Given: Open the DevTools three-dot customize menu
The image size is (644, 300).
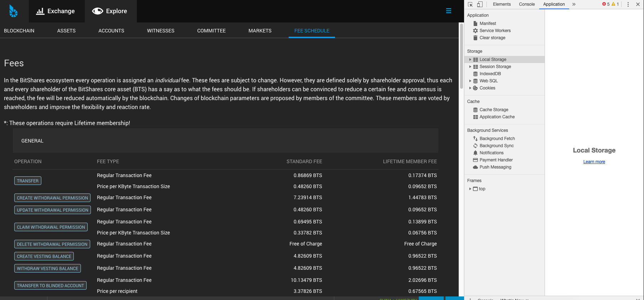Looking at the screenshot, I should point(628,4).
